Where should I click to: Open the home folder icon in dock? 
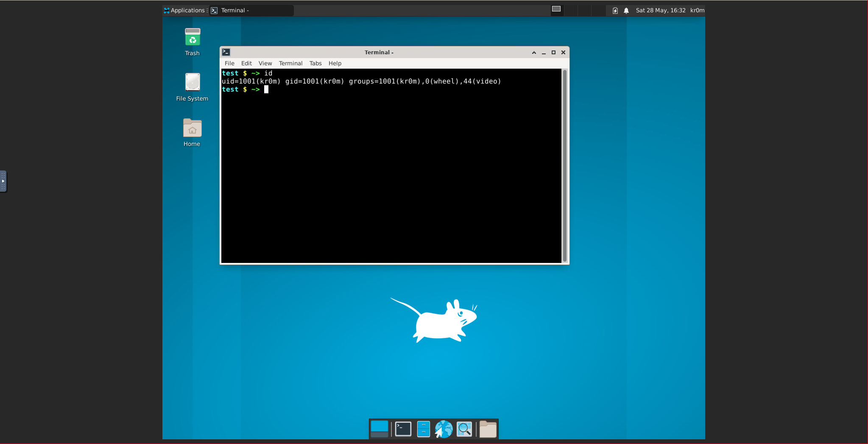(x=488, y=429)
